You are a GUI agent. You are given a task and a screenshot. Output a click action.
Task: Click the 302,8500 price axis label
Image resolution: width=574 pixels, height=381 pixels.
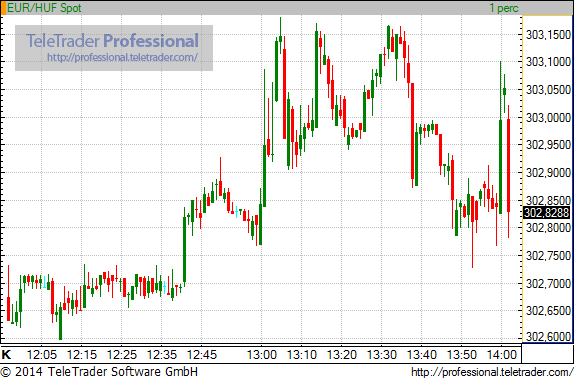(548, 200)
